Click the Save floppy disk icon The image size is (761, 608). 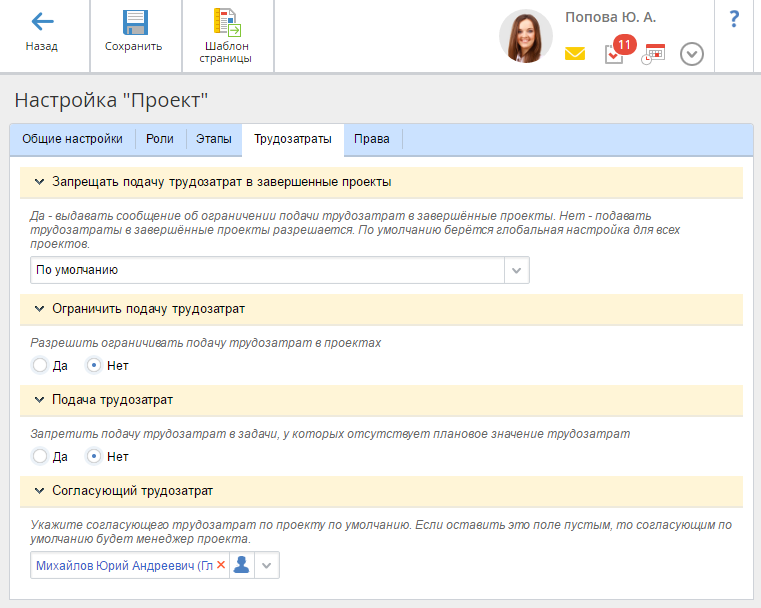(x=133, y=22)
